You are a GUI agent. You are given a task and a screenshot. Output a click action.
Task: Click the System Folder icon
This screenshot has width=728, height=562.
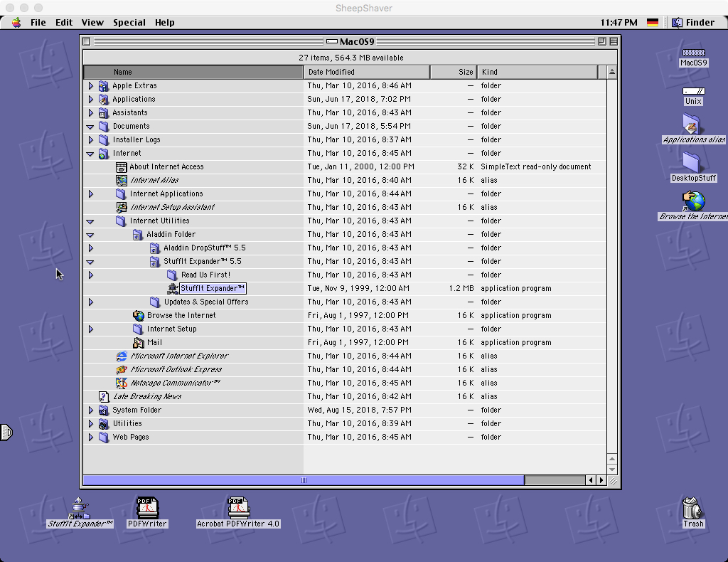pyautogui.click(x=104, y=410)
